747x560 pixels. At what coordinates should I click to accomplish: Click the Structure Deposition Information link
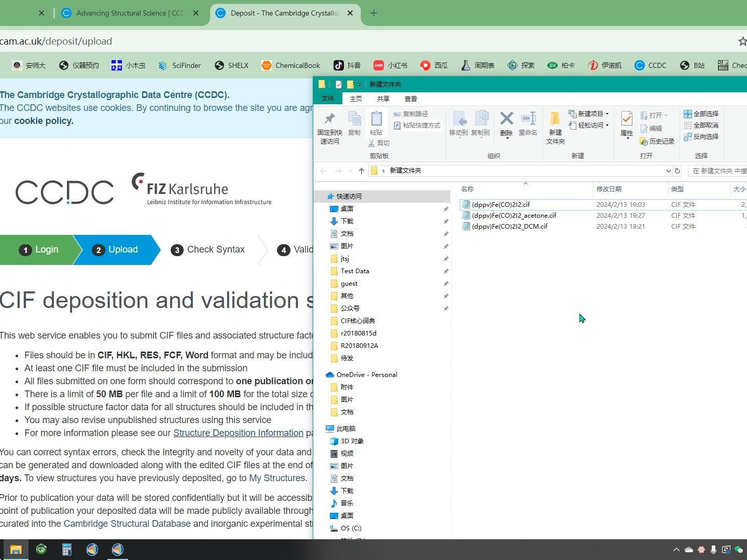pyautogui.click(x=238, y=433)
